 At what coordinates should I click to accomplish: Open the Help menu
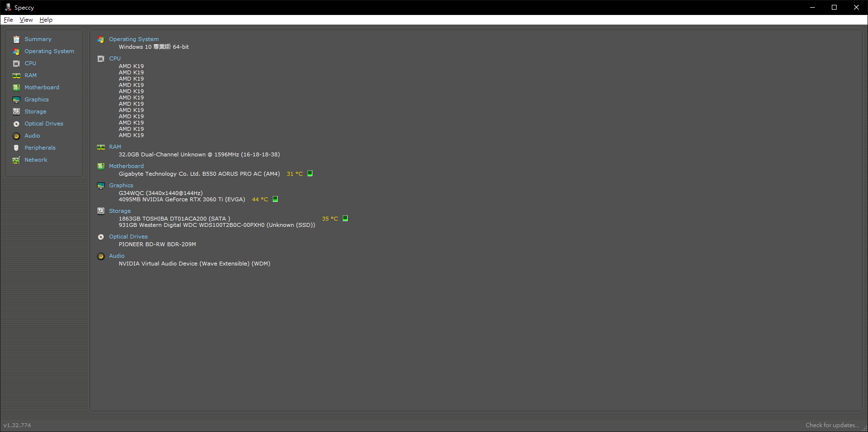(x=46, y=20)
